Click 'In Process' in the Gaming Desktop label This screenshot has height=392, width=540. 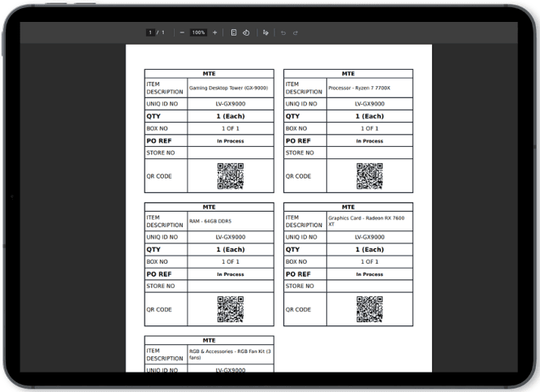[x=231, y=141]
